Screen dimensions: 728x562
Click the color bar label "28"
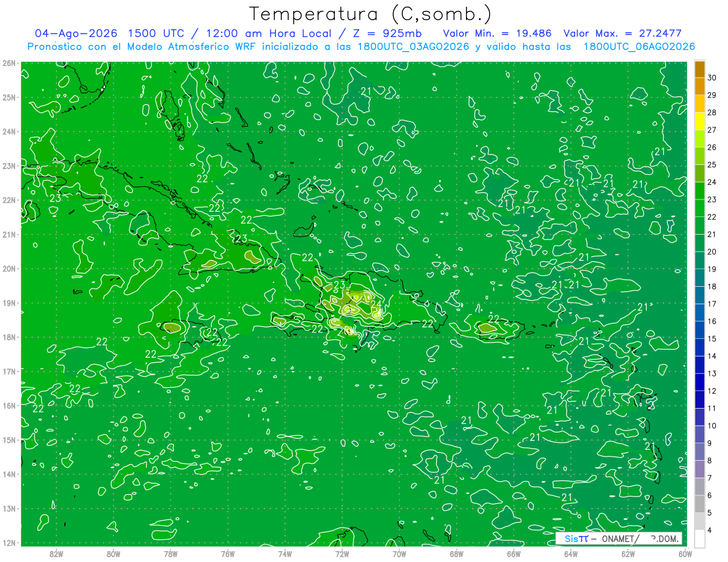tap(712, 112)
